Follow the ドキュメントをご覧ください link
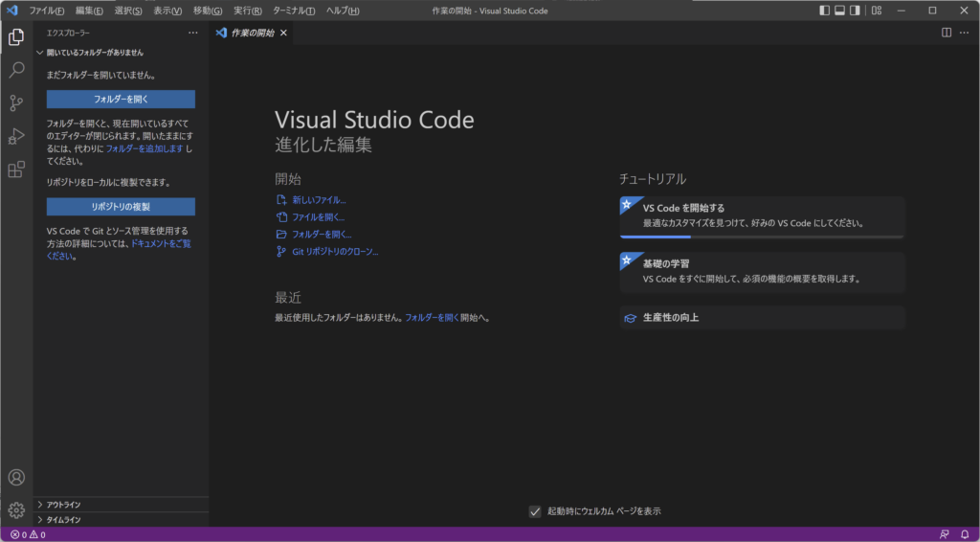 click(x=119, y=250)
